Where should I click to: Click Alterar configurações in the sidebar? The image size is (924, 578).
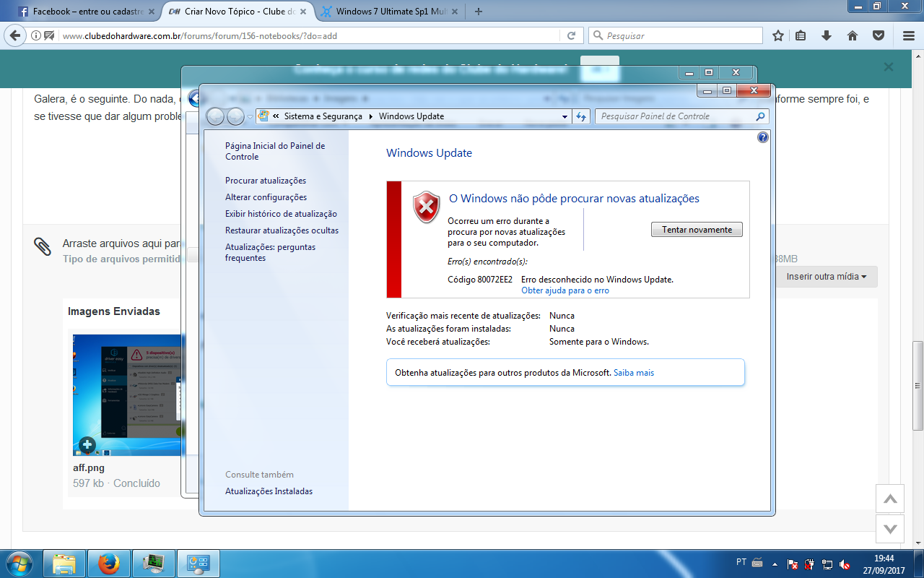point(266,197)
